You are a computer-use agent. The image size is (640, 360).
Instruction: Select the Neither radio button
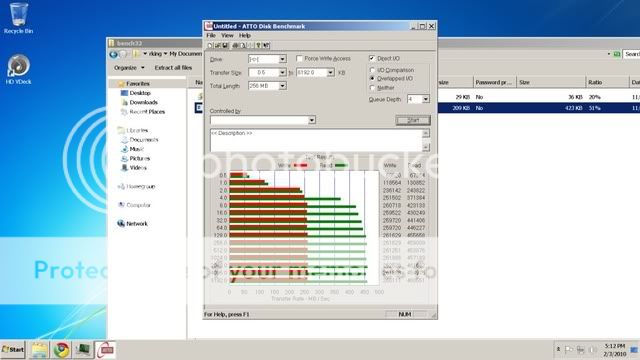click(372, 88)
